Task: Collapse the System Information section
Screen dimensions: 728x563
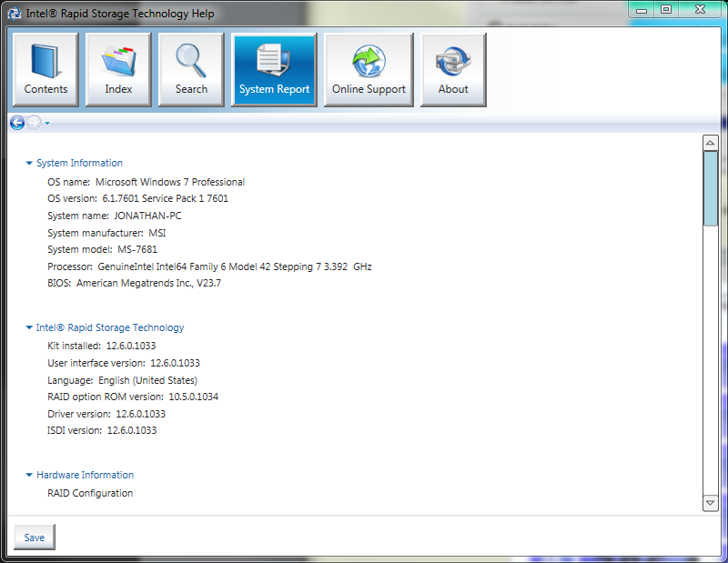Action: click(29, 164)
